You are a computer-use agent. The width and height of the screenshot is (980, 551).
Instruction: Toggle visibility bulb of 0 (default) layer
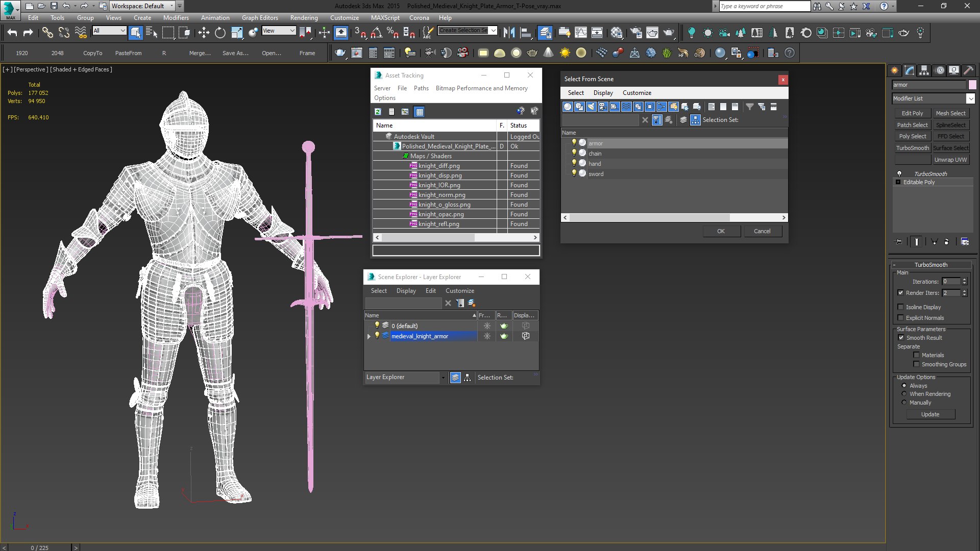(377, 325)
